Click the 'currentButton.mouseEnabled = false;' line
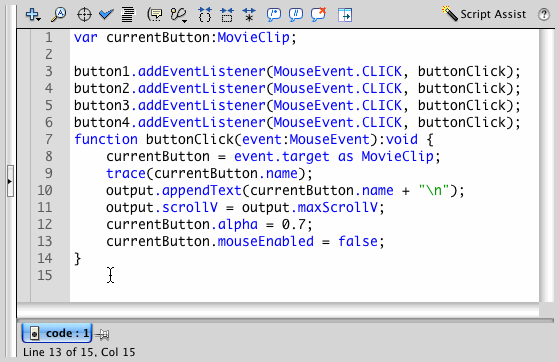This screenshot has height=362, width=559. (245, 241)
